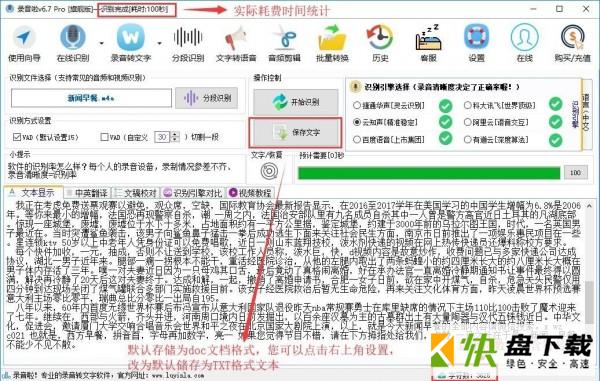Screen dimensions: 600x381
Task: Click the VAD value stepper arrows
Action: [175, 137]
